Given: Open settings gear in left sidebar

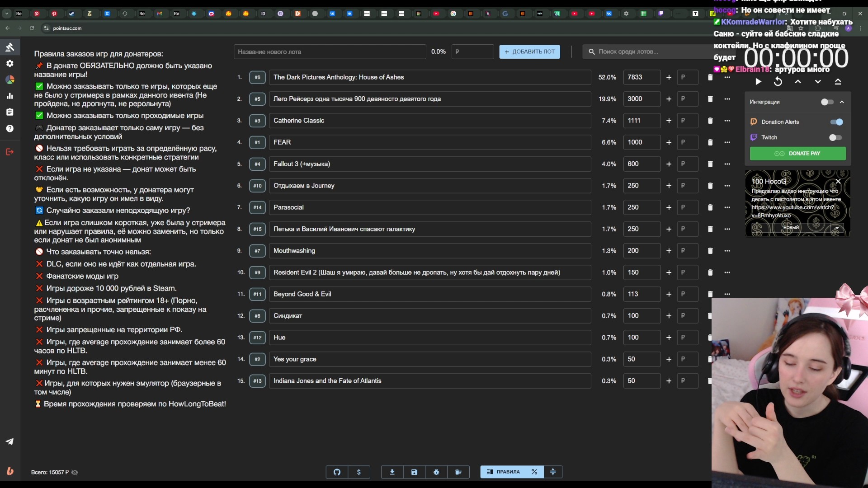Looking at the screenshot, I should point(9,63).
